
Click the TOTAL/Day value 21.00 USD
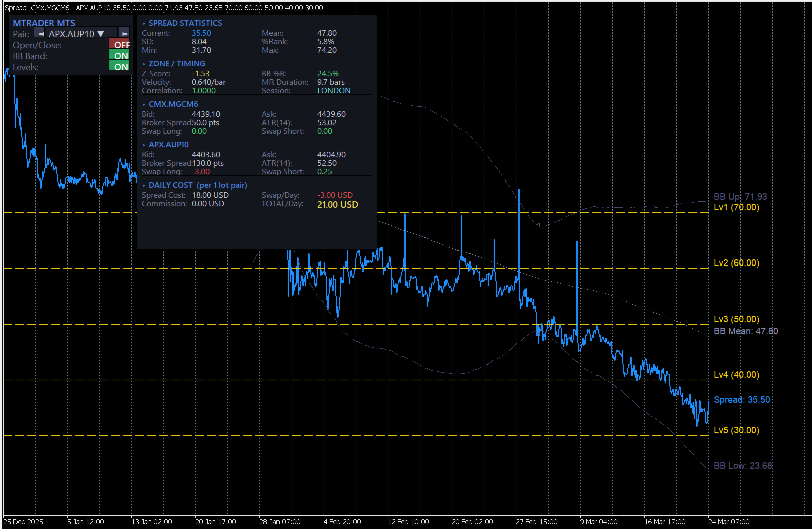pyautogui.click(x=338, y=204)
